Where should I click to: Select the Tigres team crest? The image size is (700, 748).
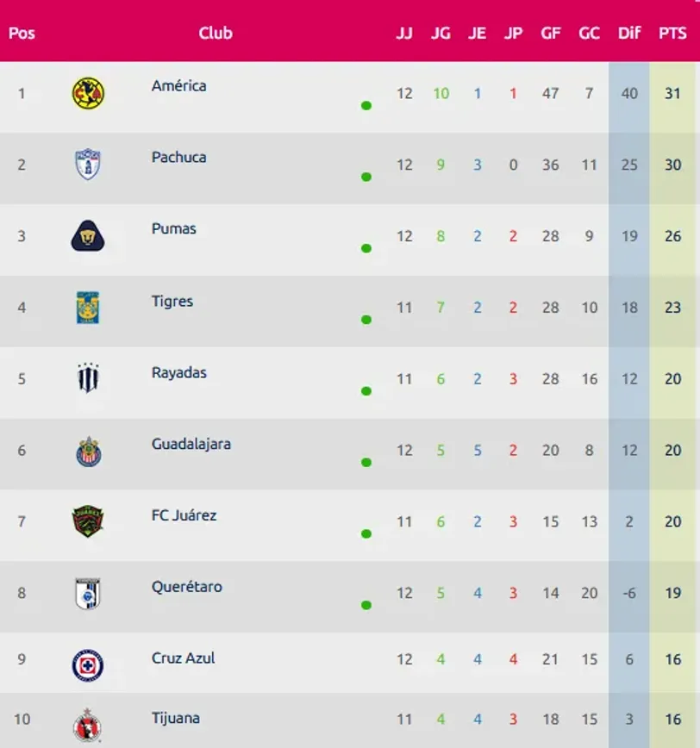tap(88, 308)
